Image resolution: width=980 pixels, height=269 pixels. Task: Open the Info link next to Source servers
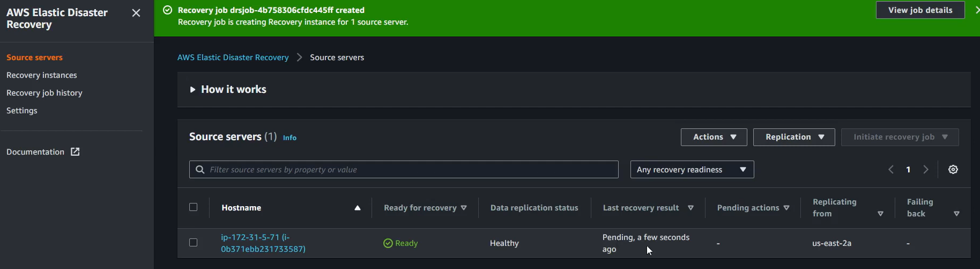pyautogui.click(x=289, y=138)
